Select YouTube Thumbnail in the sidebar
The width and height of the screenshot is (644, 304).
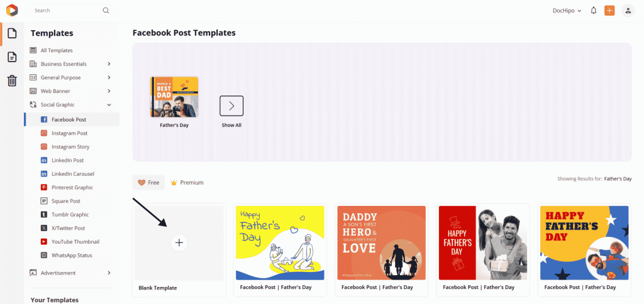point(75,242)
